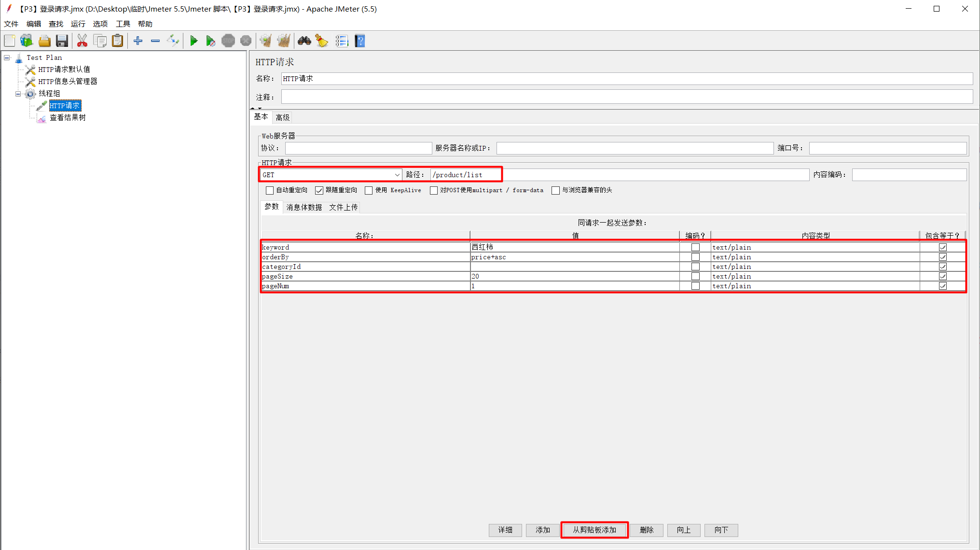The width and height of the screenshot is (980, 550).
Task: Check 编码 box for orderBy row
Action: point(695,257)
